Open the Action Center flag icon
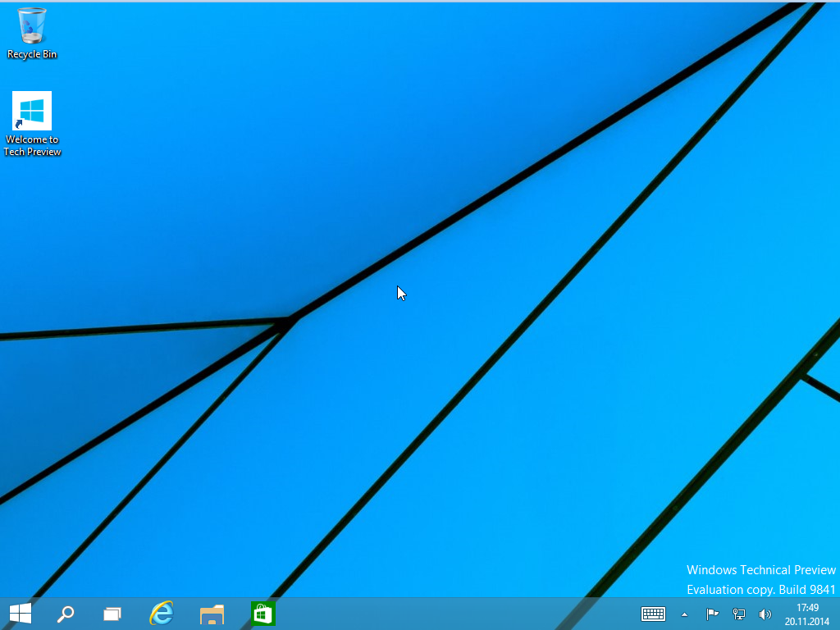 (712, 614)
